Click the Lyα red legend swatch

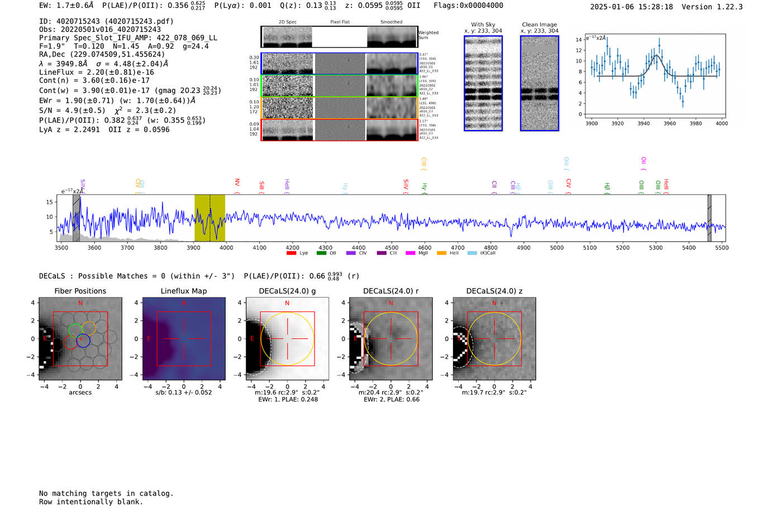pos(291,253)
